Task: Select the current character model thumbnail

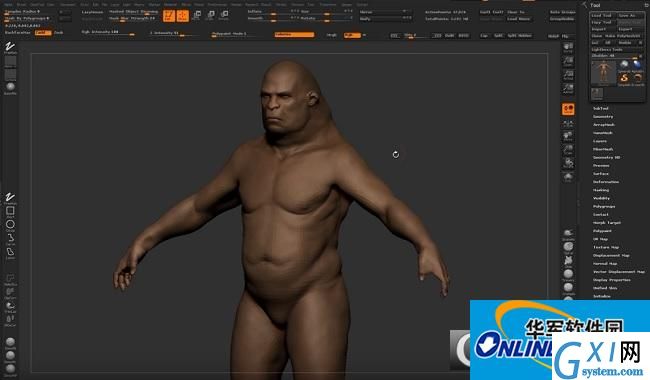Action: coord(603,72)
